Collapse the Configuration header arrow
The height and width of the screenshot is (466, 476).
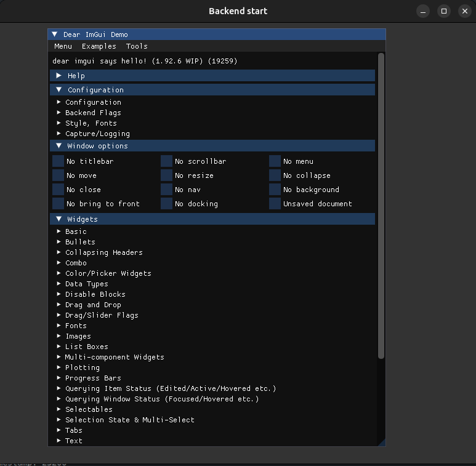tap(59, 90)
